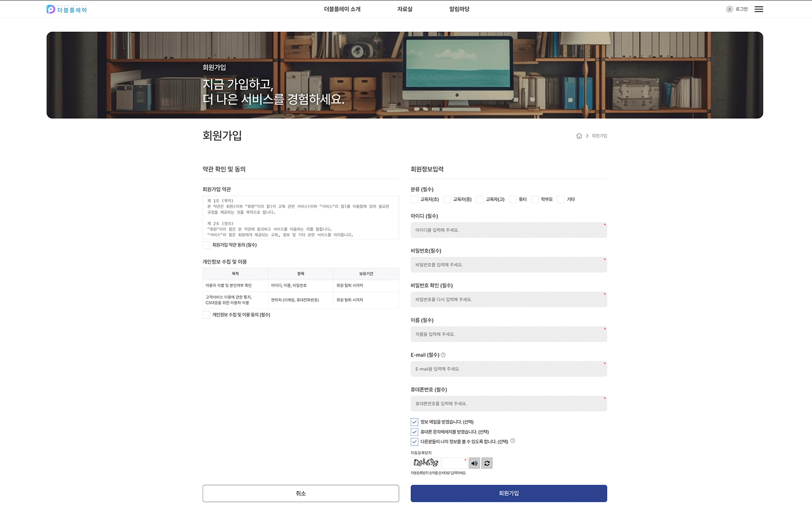Screen dimensions: 812x512
Task: Click the captcha image
Action: tap(425, 463)
